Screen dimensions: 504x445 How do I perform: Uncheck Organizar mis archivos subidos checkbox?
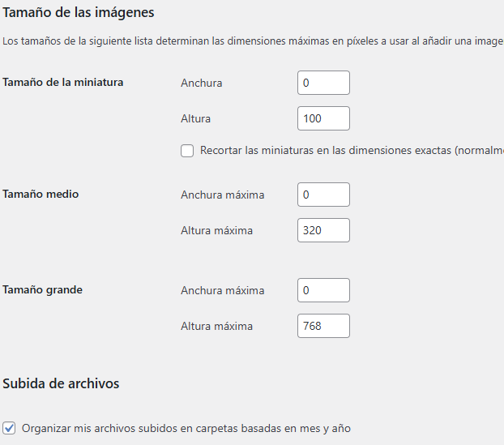pyautogui.click(x=9, y=428)
